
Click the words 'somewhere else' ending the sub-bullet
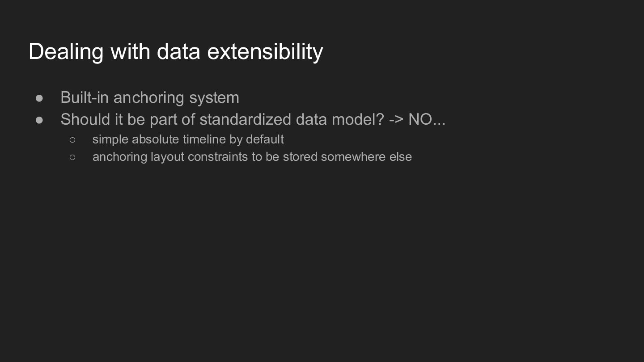[366, 157]
